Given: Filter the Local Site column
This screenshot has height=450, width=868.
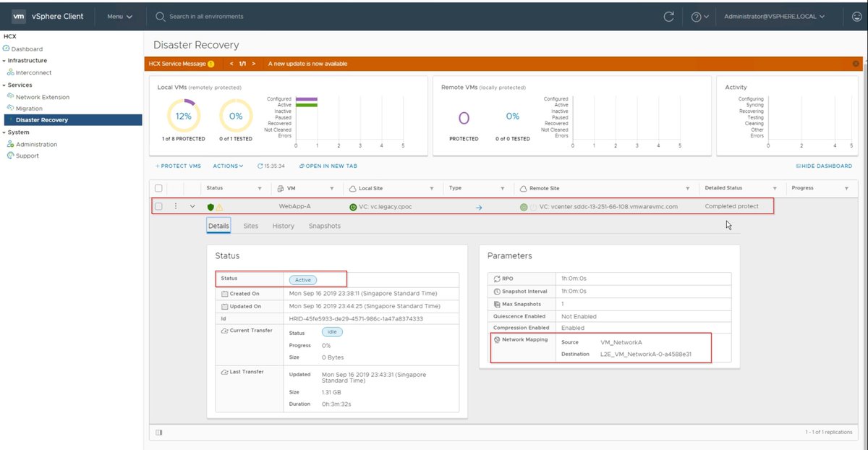Looking at the screenshot, I should click(431, 188).
